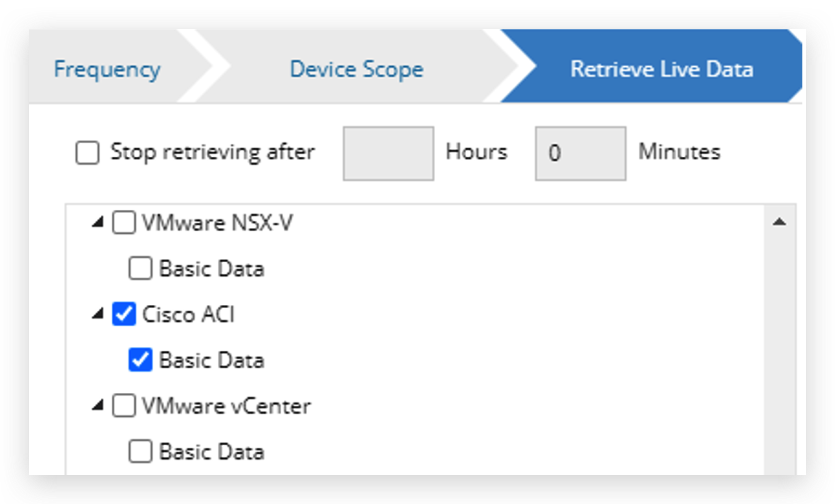Open the Device Scope tab

point(356,69)
